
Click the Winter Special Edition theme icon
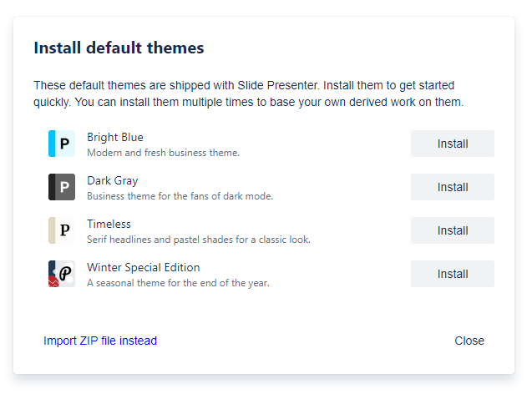point(62,274)
